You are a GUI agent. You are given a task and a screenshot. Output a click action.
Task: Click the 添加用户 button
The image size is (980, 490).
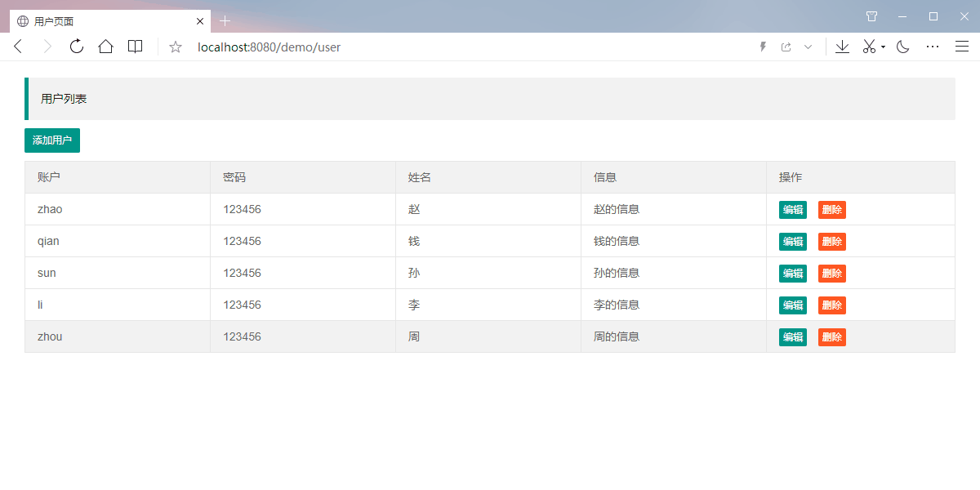[52, 140]
